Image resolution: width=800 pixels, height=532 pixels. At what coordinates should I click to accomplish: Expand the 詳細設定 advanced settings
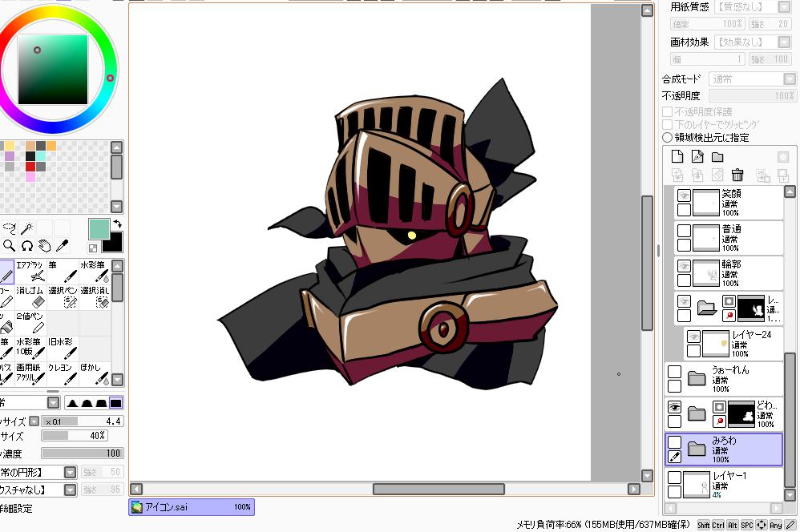click(x=16, y=509)
